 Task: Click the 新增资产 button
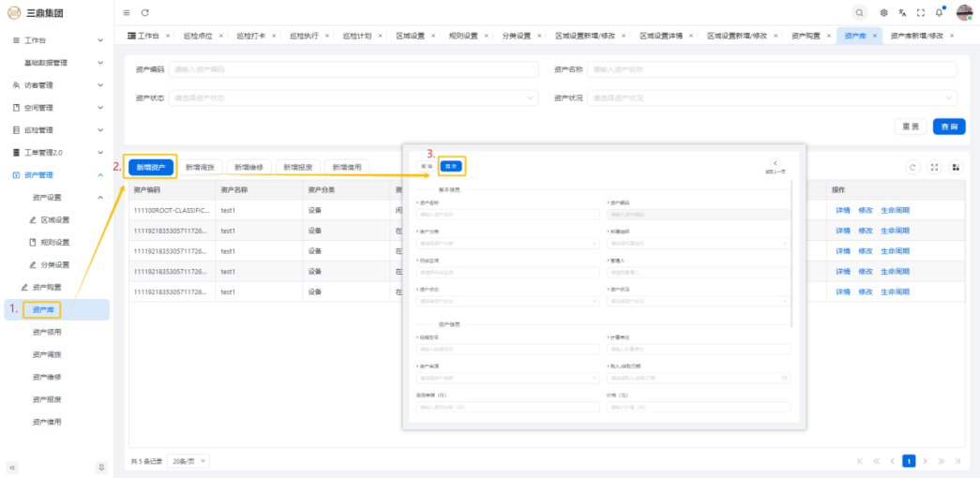click(151, 167)
